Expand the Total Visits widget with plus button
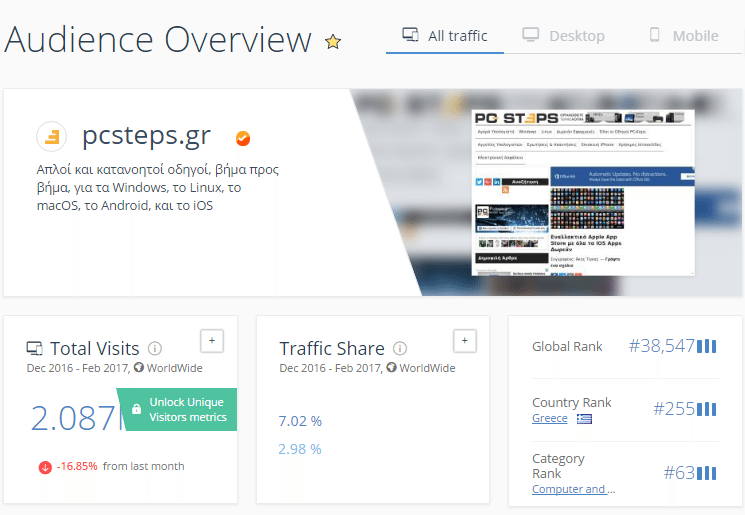Viewport: 745px width, 515px height. click(210, 341)
